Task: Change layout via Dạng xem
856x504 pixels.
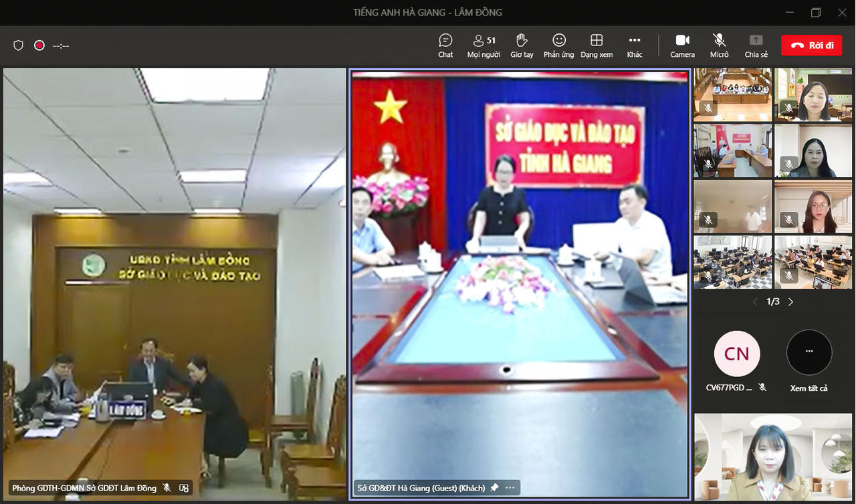Action: click(x=597, y=45)
